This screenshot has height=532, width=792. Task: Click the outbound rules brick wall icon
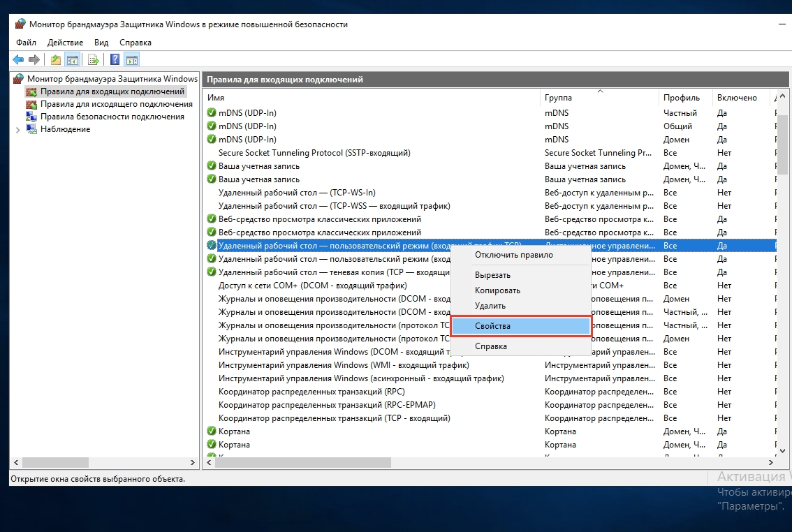pos(31,104)
